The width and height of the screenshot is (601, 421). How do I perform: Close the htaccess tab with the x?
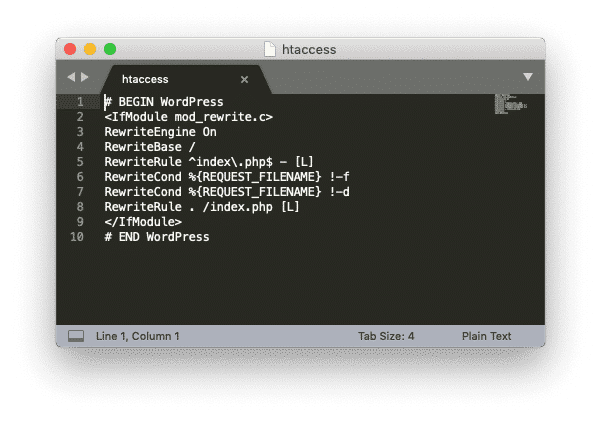click(244, 79)
